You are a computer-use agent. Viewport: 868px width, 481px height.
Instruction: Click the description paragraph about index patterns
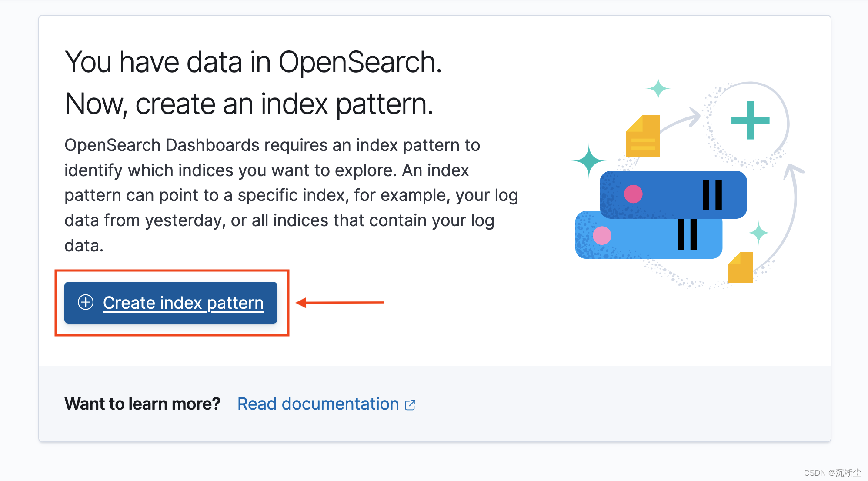pyautogui.click(x=287, y=195)
